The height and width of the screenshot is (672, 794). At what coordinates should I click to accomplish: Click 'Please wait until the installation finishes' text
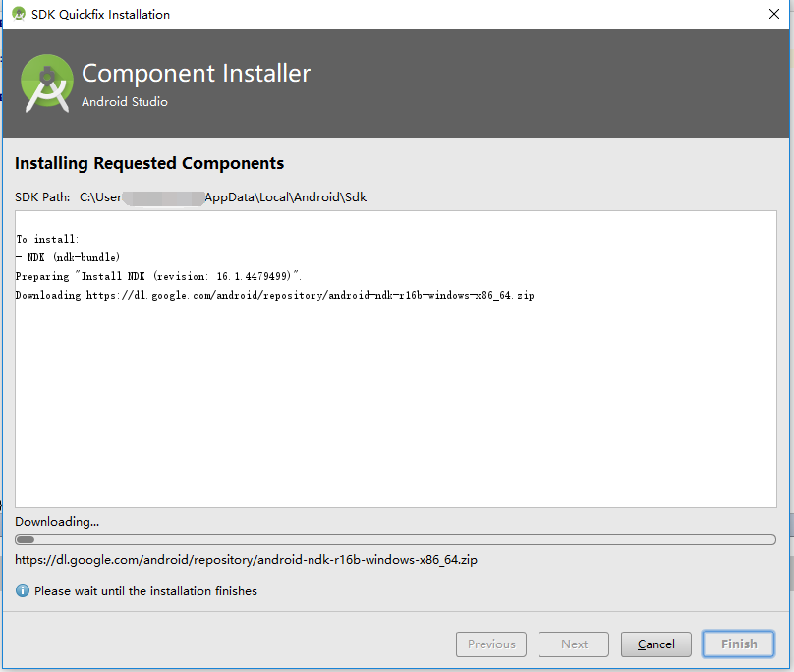(x=145, y=591)
